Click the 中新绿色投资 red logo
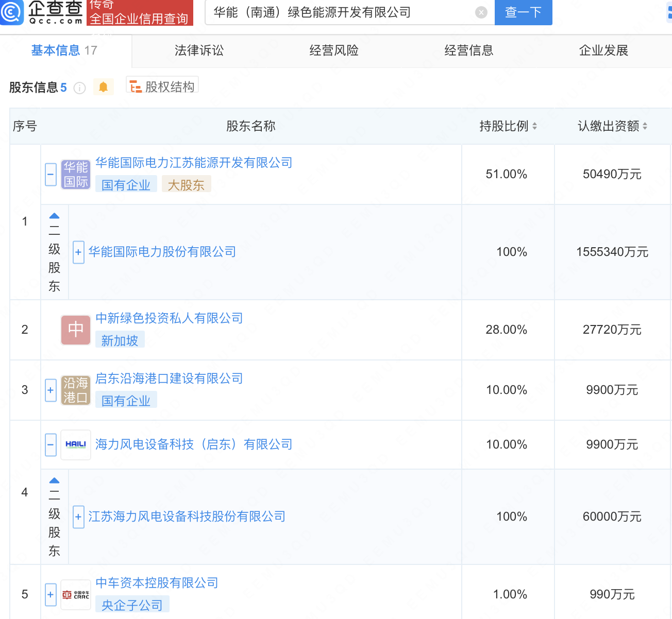The image size is (672, 619). click(x=76, y=330)
